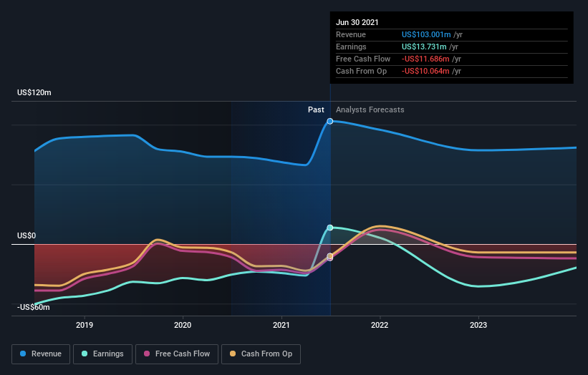Click the US$120m y-axis label
Screen dimensions: 588x375
click(34, 92)
